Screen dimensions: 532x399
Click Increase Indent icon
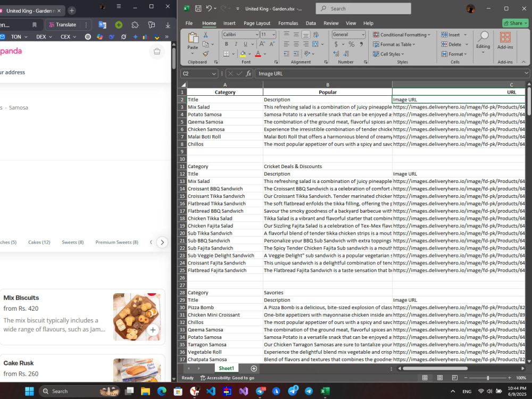[x=296, y=54]
